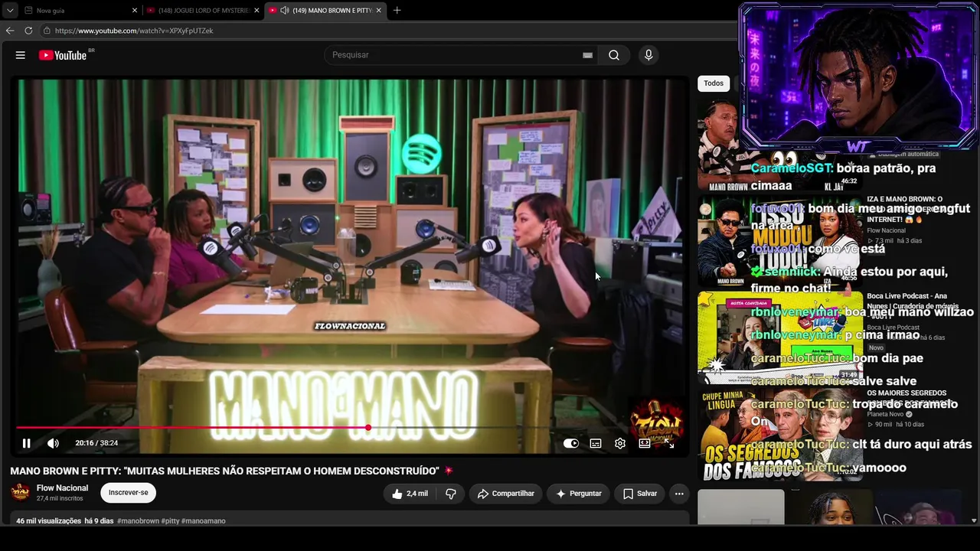Click the 46 mil visualizações text
Viewport: 980px width, 551px height.
[48, 521]
